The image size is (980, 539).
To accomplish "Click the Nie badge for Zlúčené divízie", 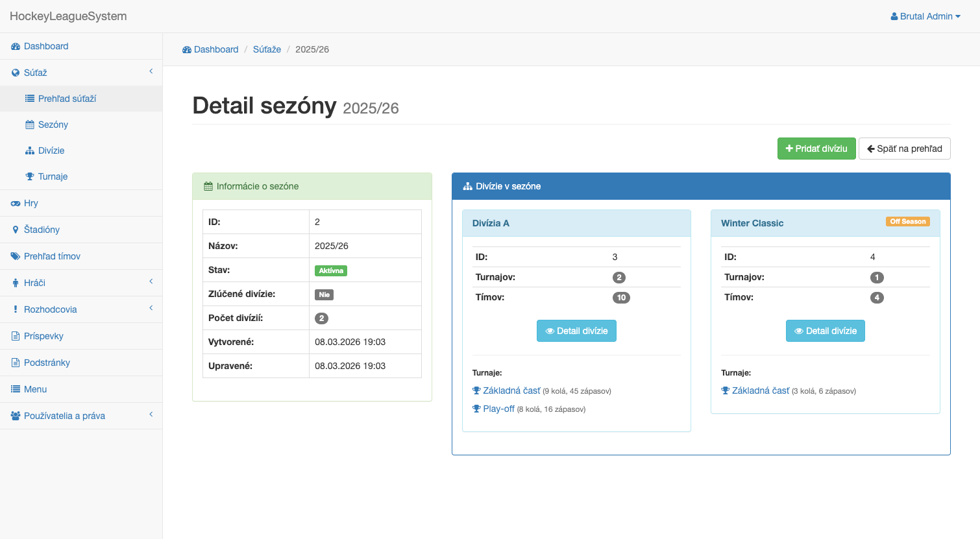I will click(324, 294).
